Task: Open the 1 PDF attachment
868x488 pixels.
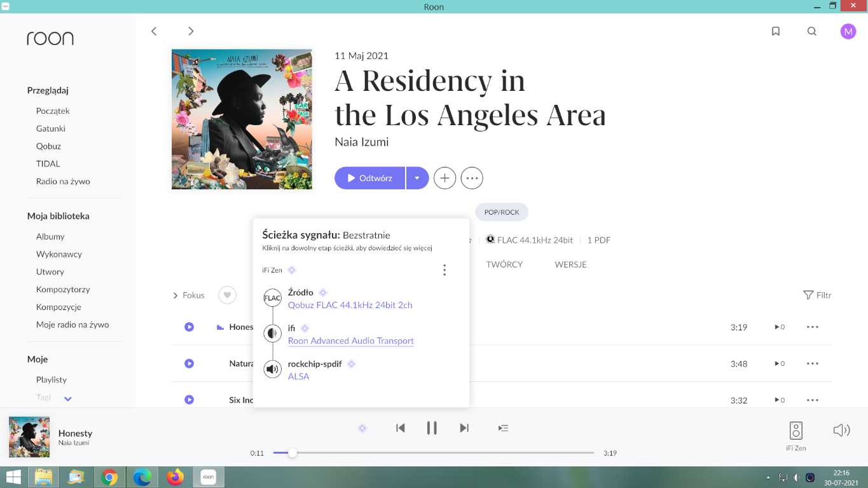Action: [x=599, y=240]
